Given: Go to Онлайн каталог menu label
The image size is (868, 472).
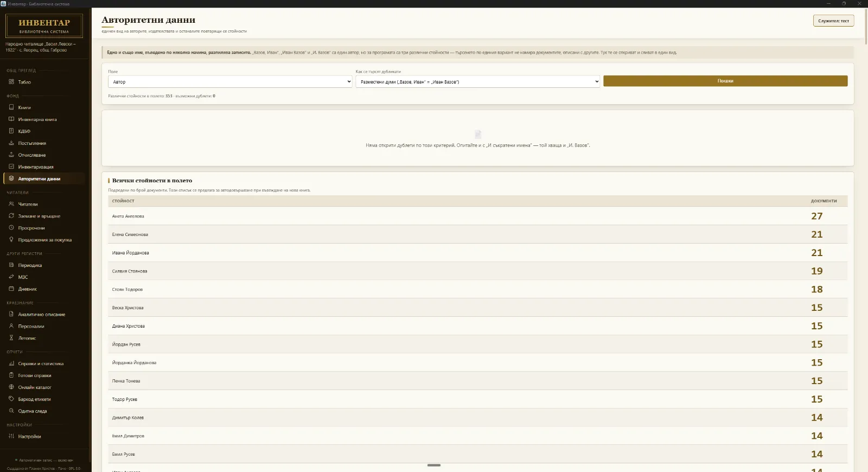Looking at the screenshot, I should (35, 387).
